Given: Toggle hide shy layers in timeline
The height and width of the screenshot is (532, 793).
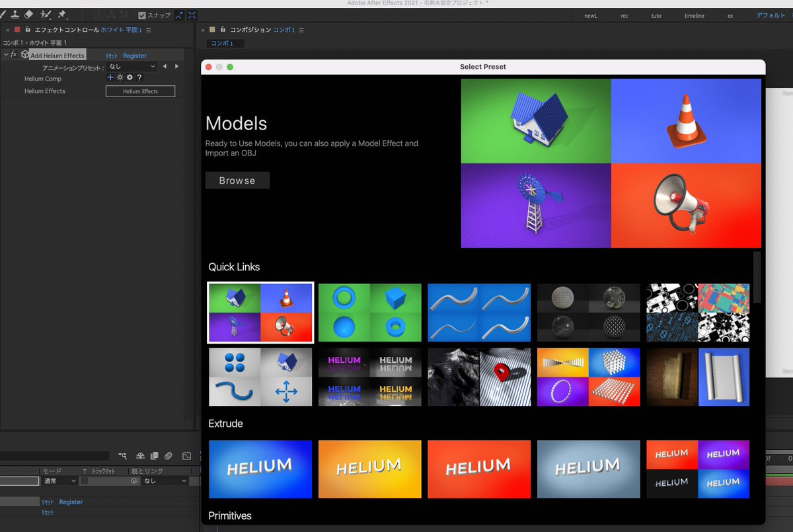Looking at the screenshot, I should [140, 455].
